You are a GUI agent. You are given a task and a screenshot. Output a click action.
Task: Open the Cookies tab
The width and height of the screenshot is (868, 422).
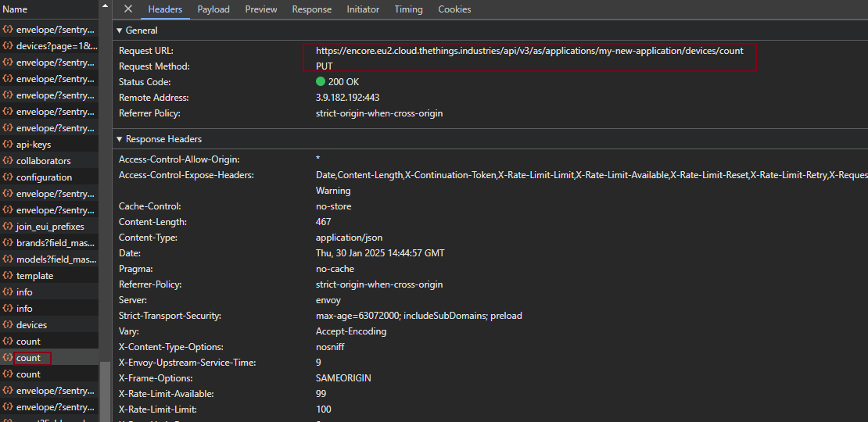[454, 9]
